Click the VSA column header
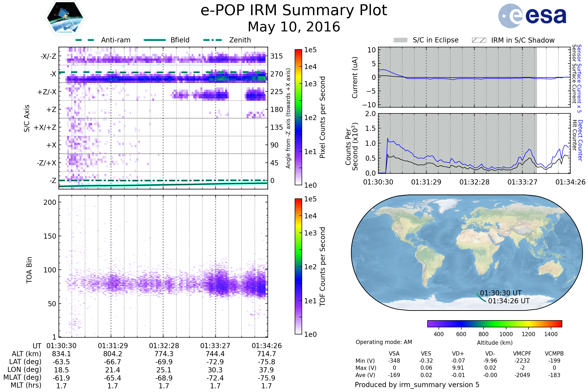This screenshot has width=588, height=392. [394, 354]
